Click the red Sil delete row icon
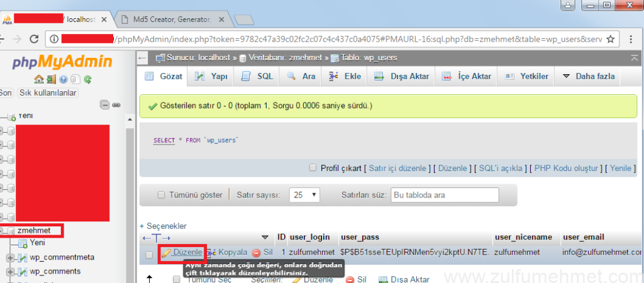This screenshot has width=644, height=283. click(x=257, y=252)
